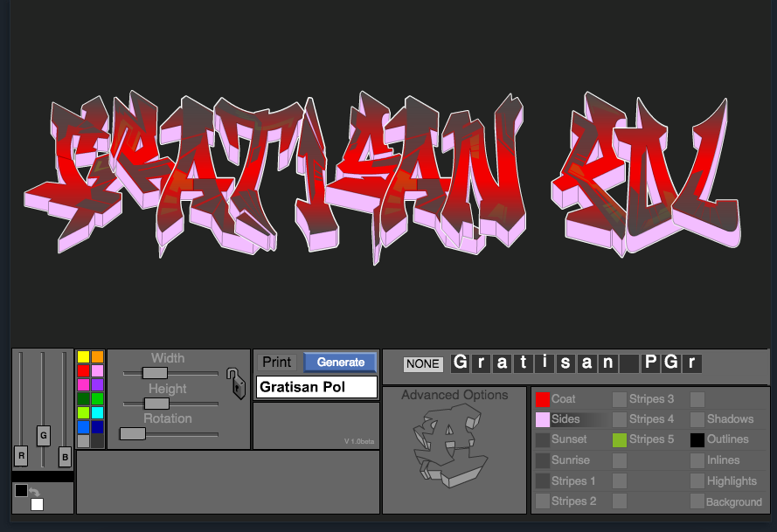Select the cyan swatch in the color palette

(97, 411)
